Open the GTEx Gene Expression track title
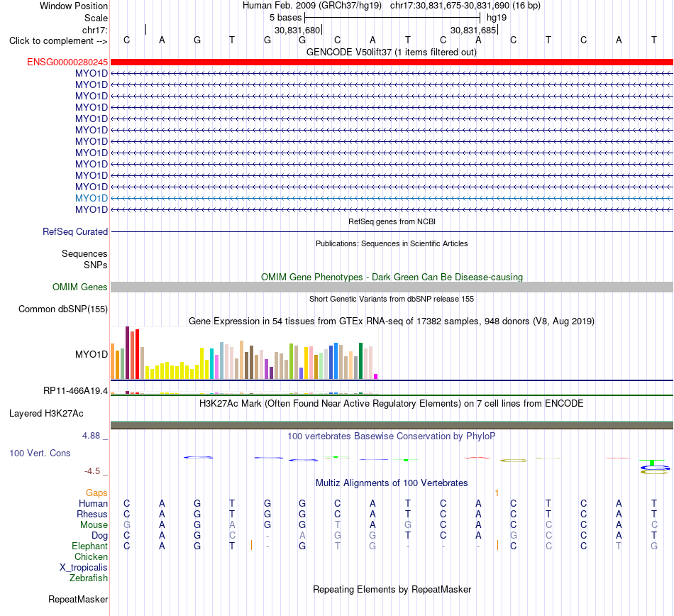674x616 pixels. tap(391, 321)
